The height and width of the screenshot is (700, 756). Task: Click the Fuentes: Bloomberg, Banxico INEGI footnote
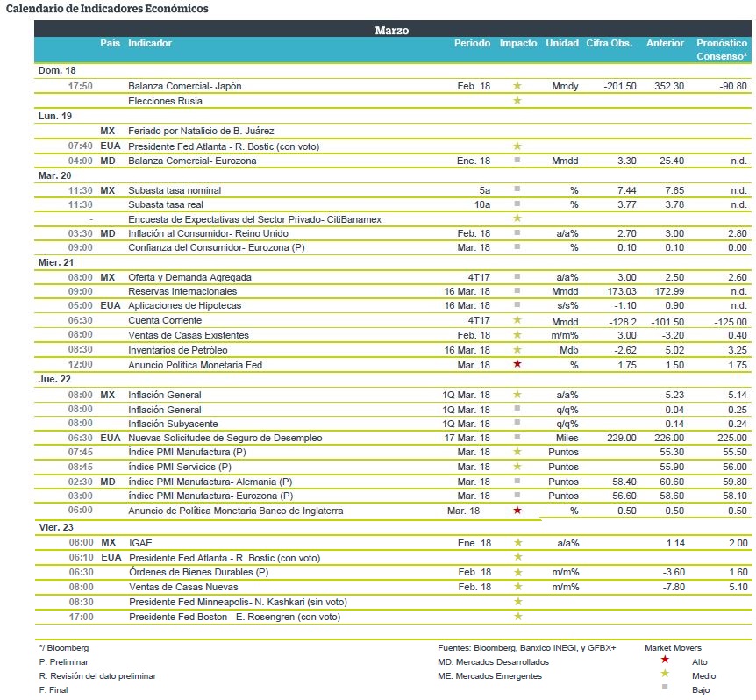[526, 648]
